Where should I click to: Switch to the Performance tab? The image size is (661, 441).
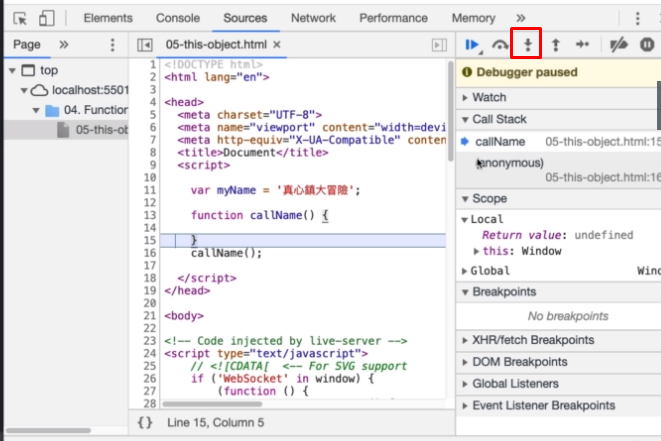(393, 18)
